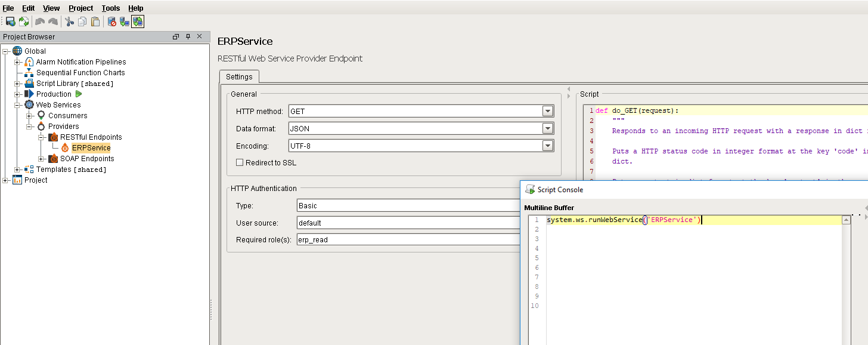The height and width of the screenshot is (345, 868).
Task: Collapse the Web Services node
Action: [x=18, y=104]
